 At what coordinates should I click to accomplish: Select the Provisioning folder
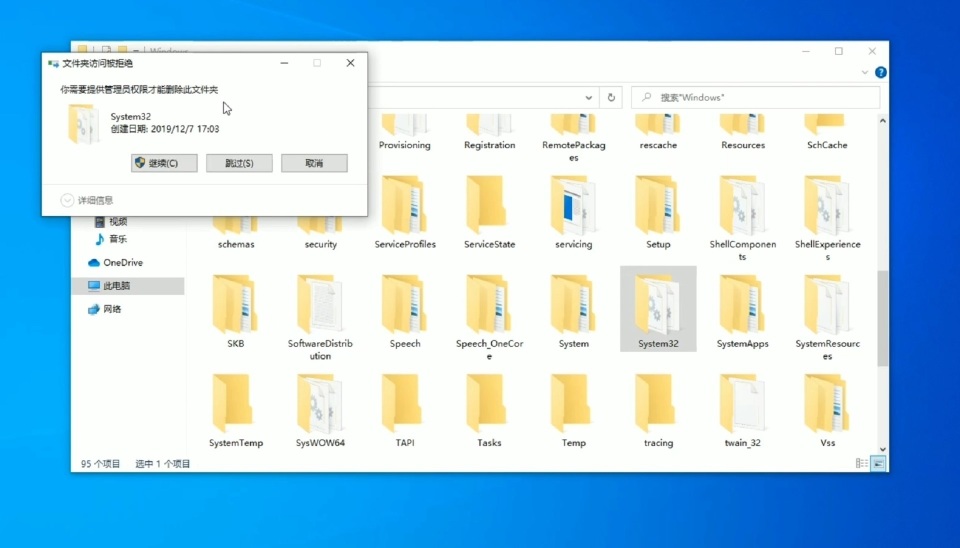(405, 133)
